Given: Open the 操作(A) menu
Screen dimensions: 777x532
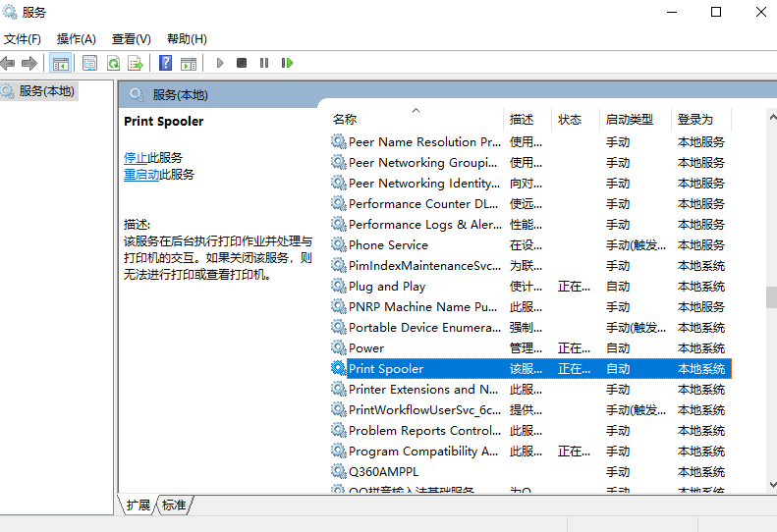Looking at the screenshot, I should click(76, 39).
